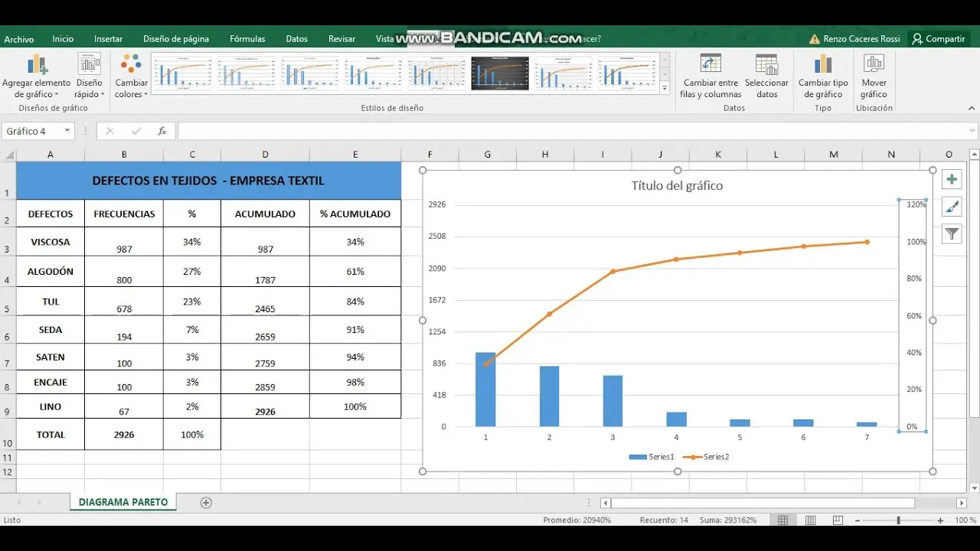
Task: Click the brush Chart Styles icon
Action: pos(951,206)
